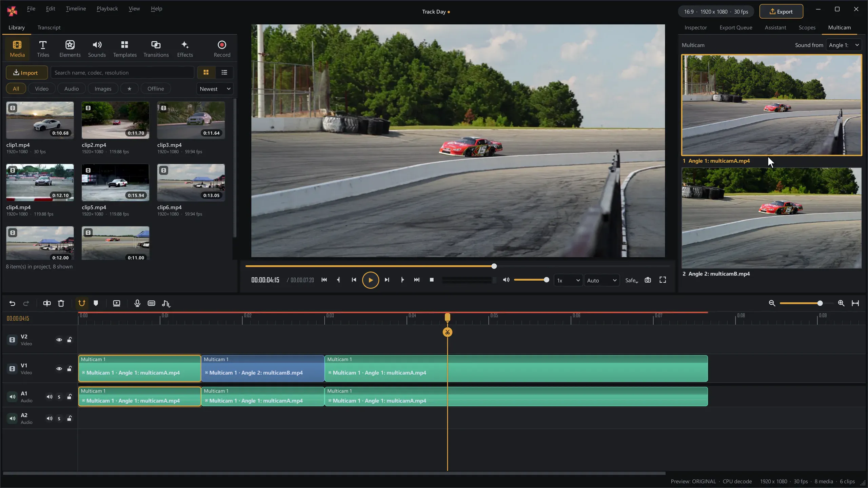This screenshot has width=868, height=488.
Task: Click the delete trash icon in timeline toolbar
Action: point(61,303)
